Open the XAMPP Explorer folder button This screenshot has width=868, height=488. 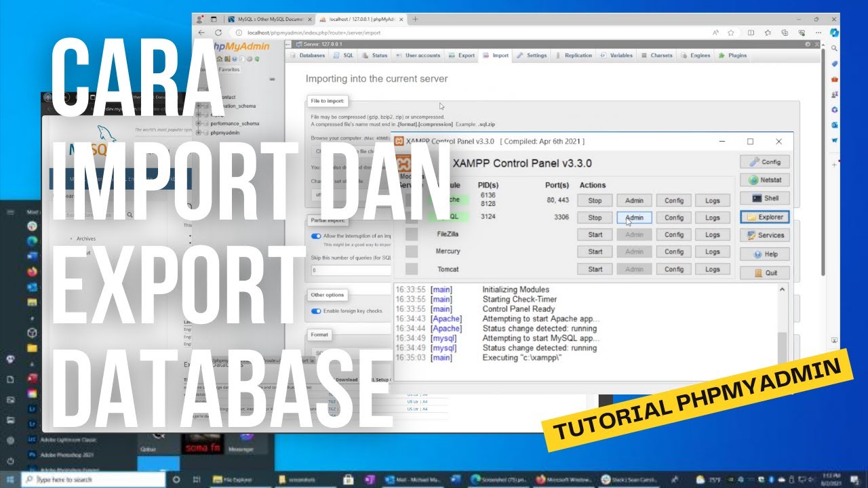click(765, 218)
